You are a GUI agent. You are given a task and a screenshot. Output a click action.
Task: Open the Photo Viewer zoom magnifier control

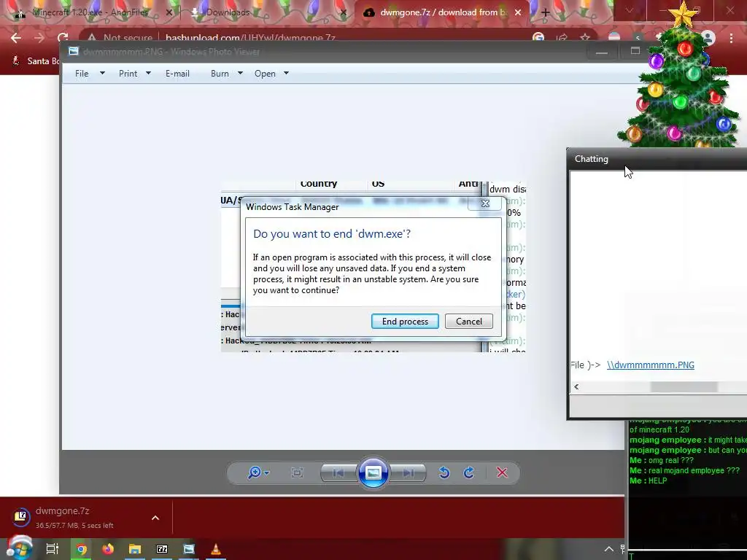[x=255, y=472]
